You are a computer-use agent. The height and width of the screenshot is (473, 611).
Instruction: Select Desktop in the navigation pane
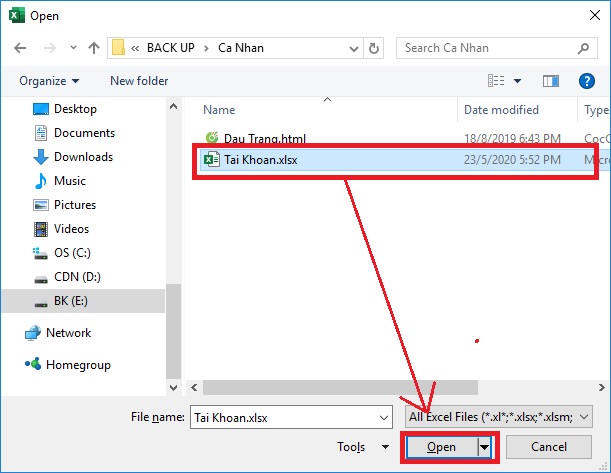pyautogui.click(x=75, y=109)
